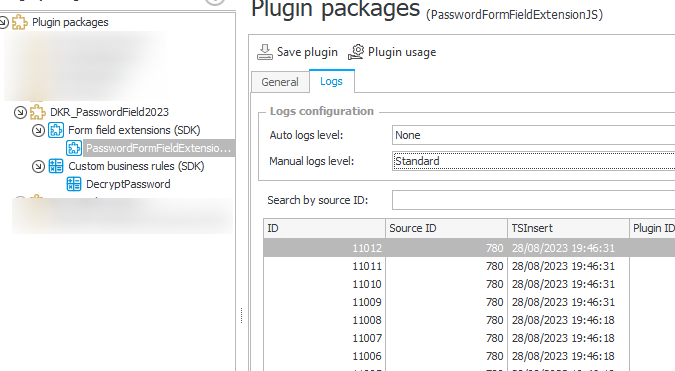
Task: Click the vertical panel splitter grip
Action: coord(242,315)
